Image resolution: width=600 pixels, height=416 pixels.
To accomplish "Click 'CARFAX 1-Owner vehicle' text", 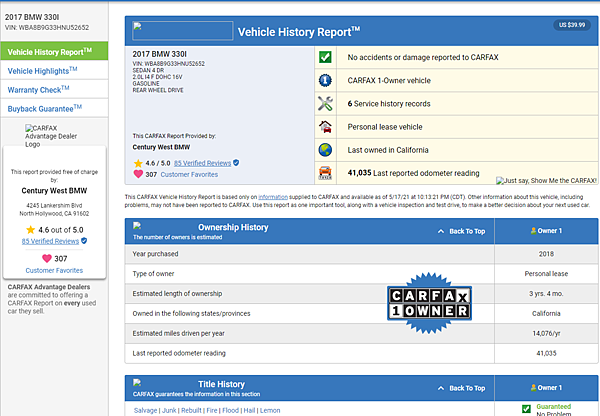I will (389, 80).
